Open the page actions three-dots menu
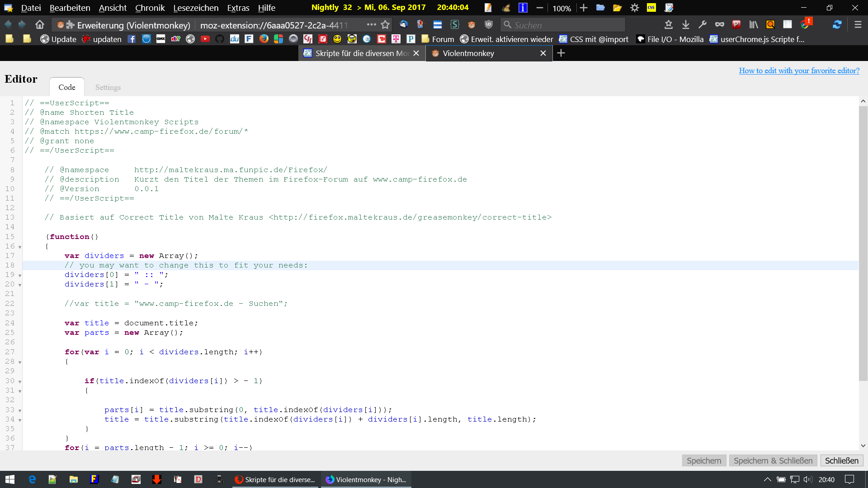This screenshot has width=868, height=488. point(371,25)
